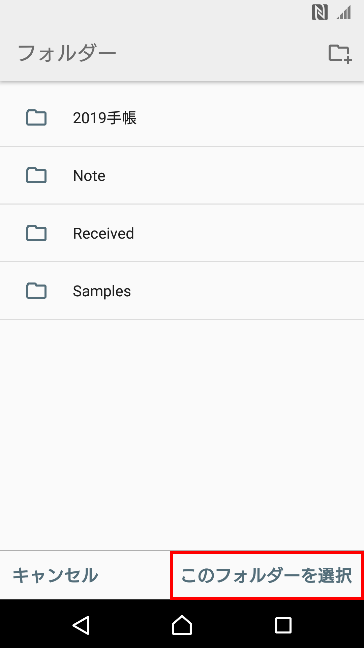Open the Note folder by its label
This screenshot has width=364, height=648.
(89, 176)
